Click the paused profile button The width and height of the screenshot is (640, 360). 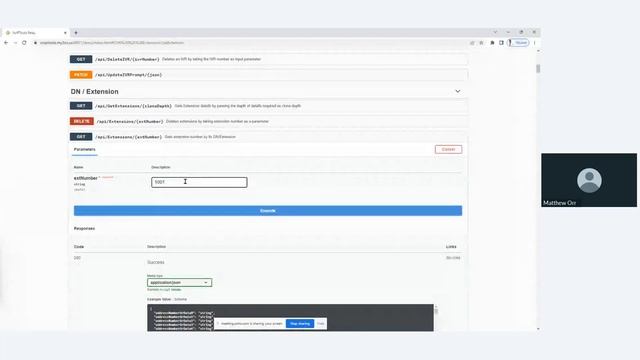point(518,43)
